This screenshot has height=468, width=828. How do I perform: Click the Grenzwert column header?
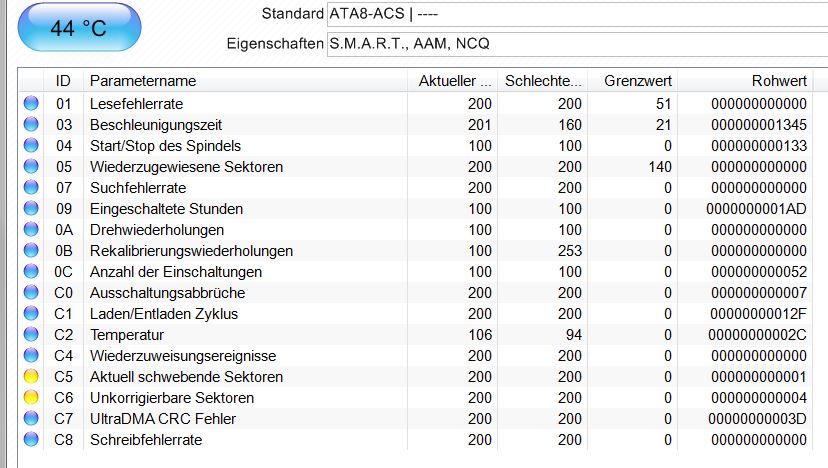(x=633, y=80)
